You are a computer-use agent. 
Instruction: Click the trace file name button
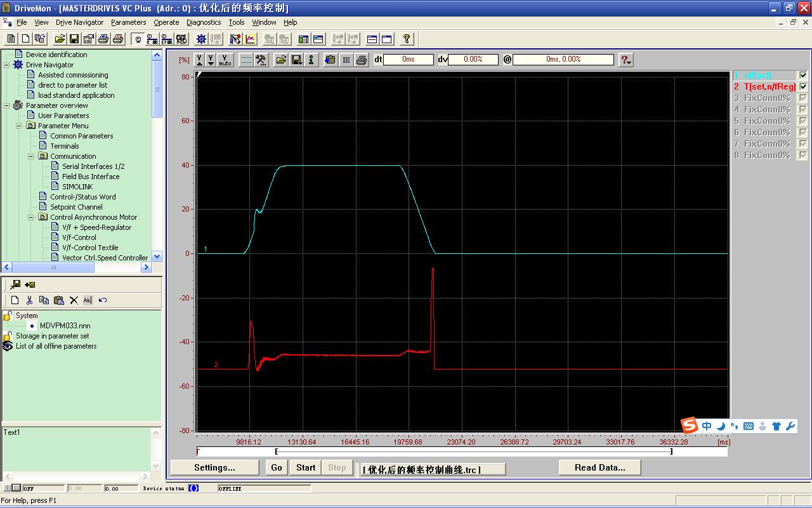[434, 469]
